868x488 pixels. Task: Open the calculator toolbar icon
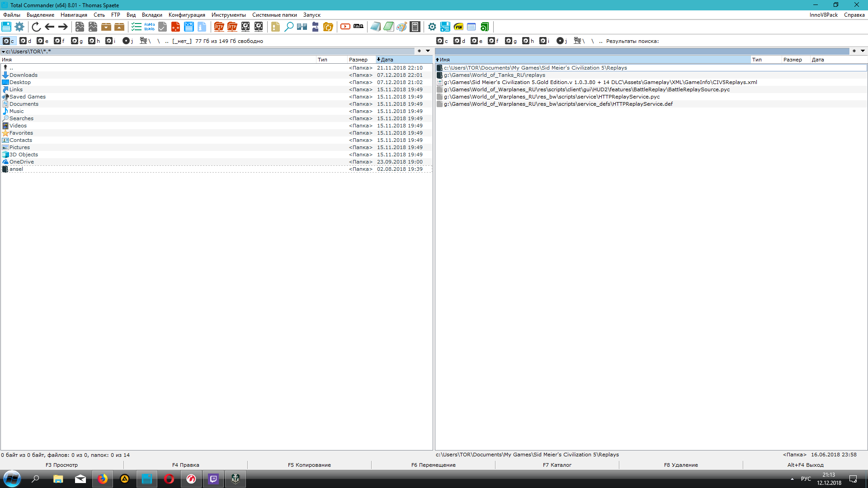point(415,27)
